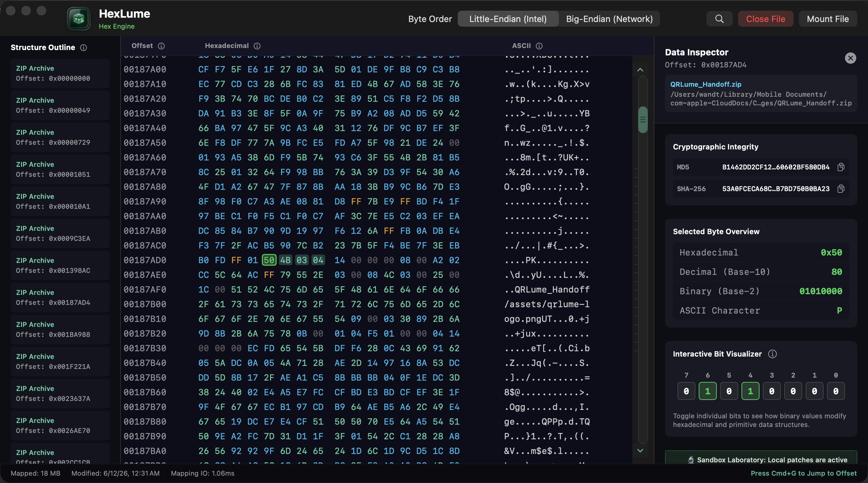Screen dimensions: 868x483
Task: Click the Inspector Offset: 0x00187AD4 text
Action: [706, 65]
